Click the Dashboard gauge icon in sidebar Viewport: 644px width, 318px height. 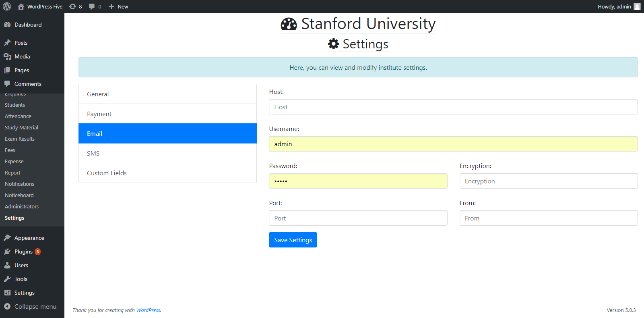(x=7, y=25)
